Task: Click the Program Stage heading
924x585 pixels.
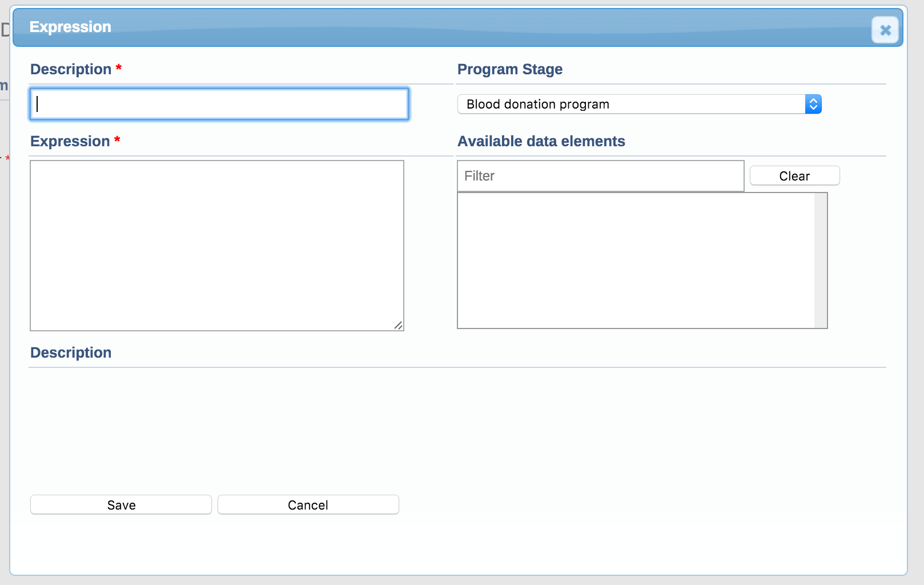Action: pos(510,69)
